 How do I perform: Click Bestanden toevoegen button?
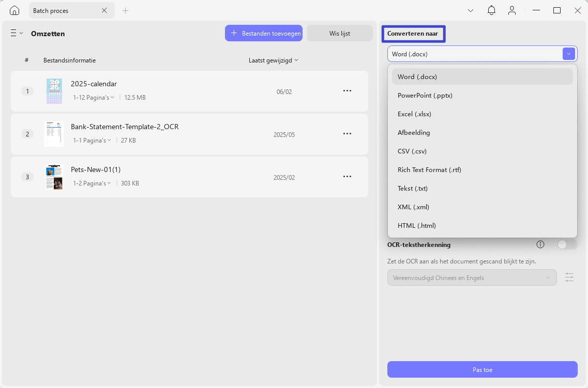pyautogui.click(x=264, y=34)
